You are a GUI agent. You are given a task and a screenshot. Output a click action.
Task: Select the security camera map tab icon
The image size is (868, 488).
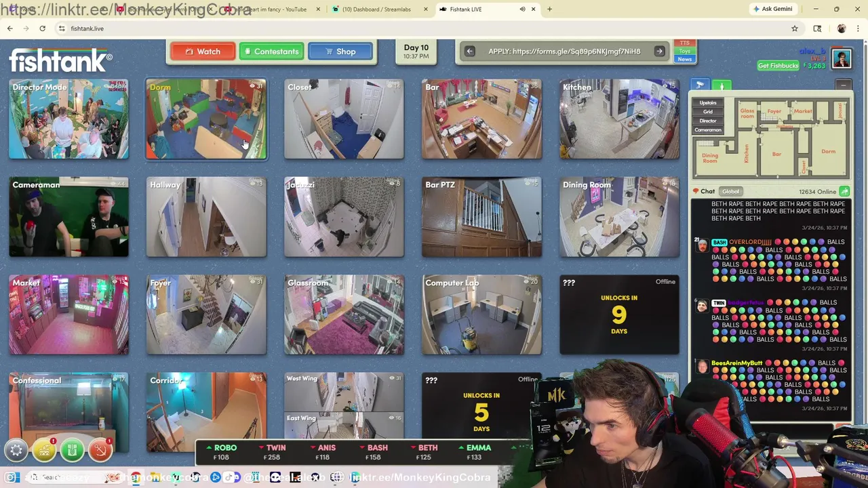click(700, 85)
